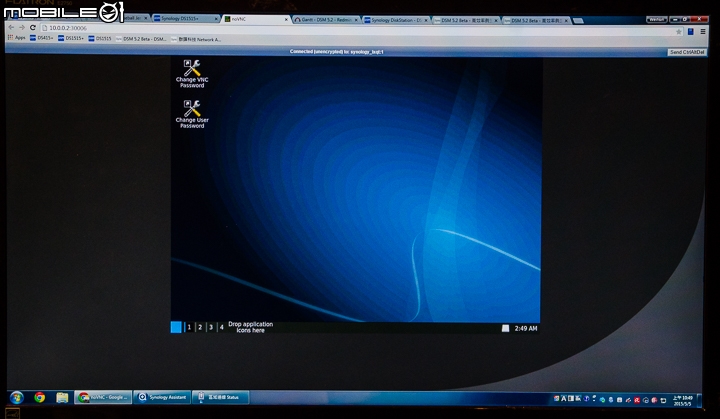Open the DS1515 bookmark

pos(100,39)
